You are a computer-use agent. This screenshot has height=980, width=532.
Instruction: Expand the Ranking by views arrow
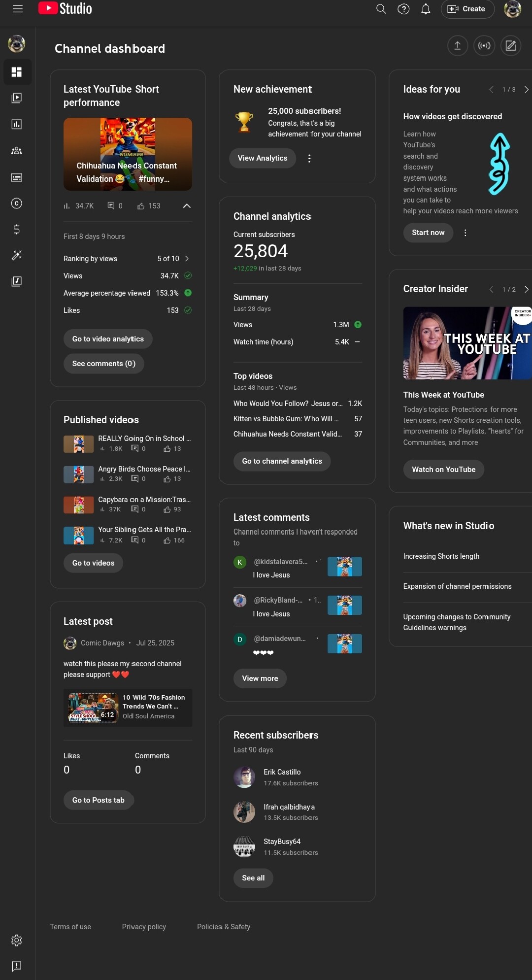pyautogui.click(x=187, y=259)
